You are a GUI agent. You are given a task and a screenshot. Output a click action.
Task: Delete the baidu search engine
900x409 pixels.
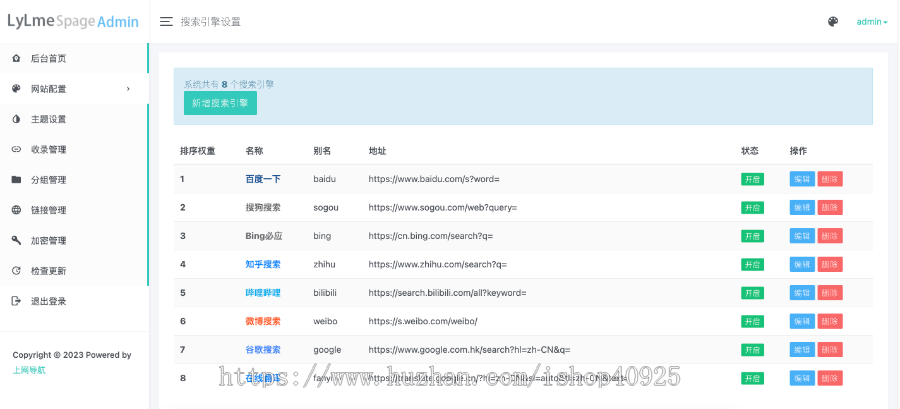[x=830, y=179]
